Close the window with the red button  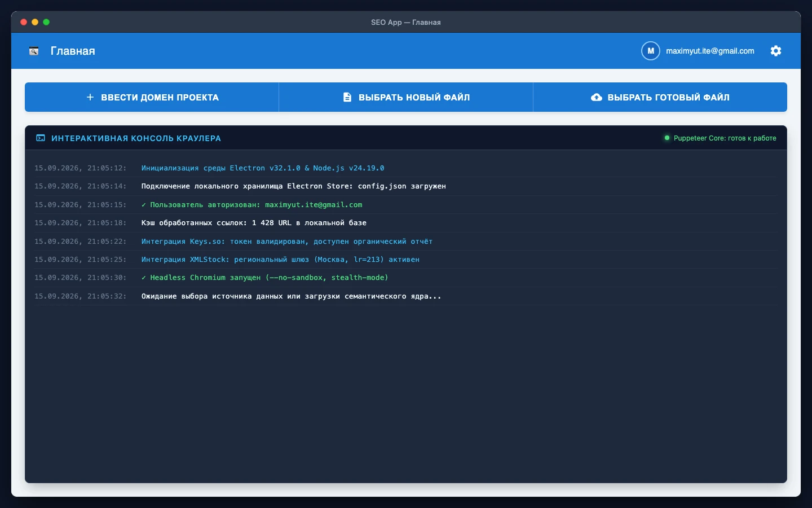pyautogui.click(x=24, y=22)
